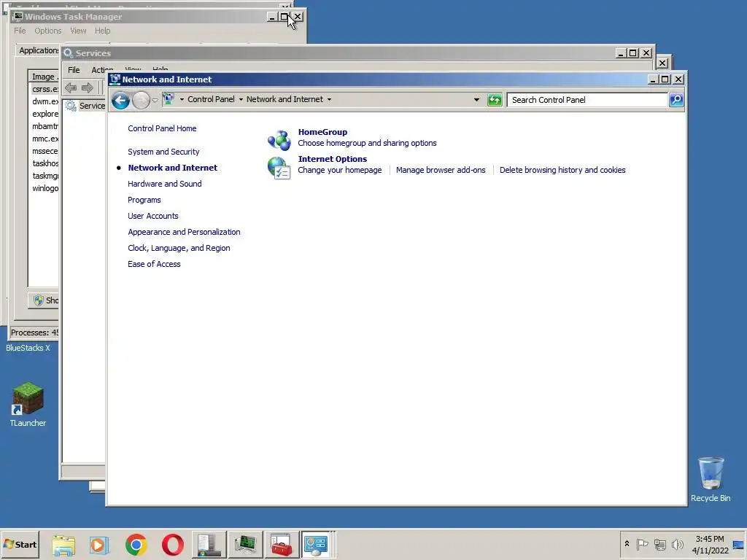The width and height of the screenshot is (747, 560).
Task: Switch to Applications tab in Task Manager
Action: [38, 50]
